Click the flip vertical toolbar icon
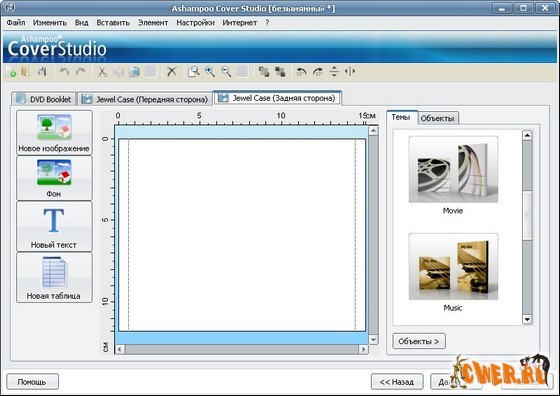 (x=334, y=72)
